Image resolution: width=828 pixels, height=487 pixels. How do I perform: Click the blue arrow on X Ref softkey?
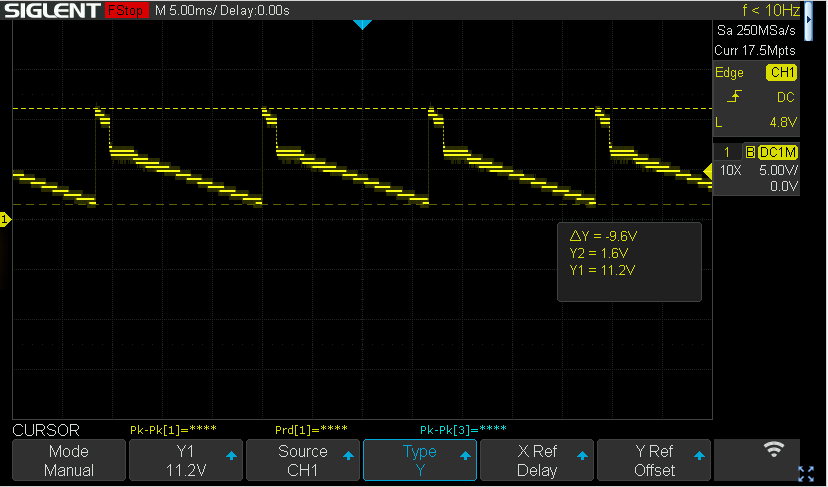[582, 455]
